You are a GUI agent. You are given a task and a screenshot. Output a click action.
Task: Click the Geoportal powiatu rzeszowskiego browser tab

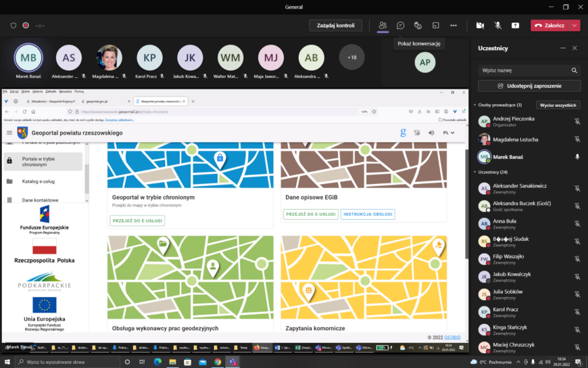click(160, 101)
